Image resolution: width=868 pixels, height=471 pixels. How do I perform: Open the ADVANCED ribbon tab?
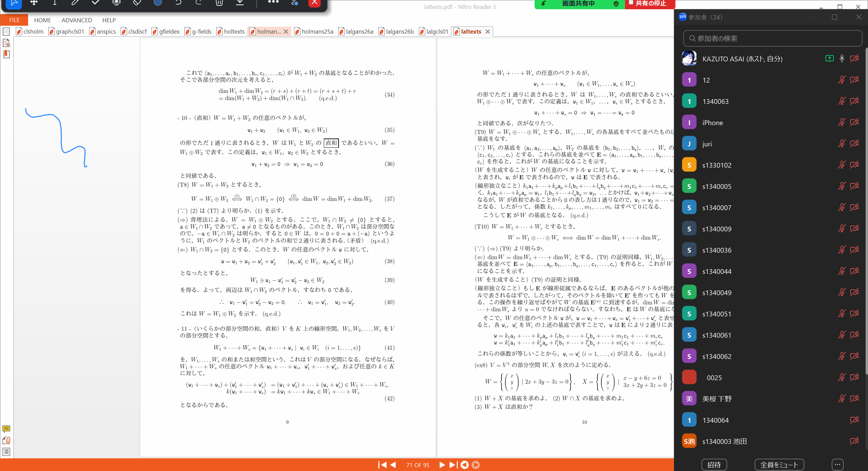point(77,20)
